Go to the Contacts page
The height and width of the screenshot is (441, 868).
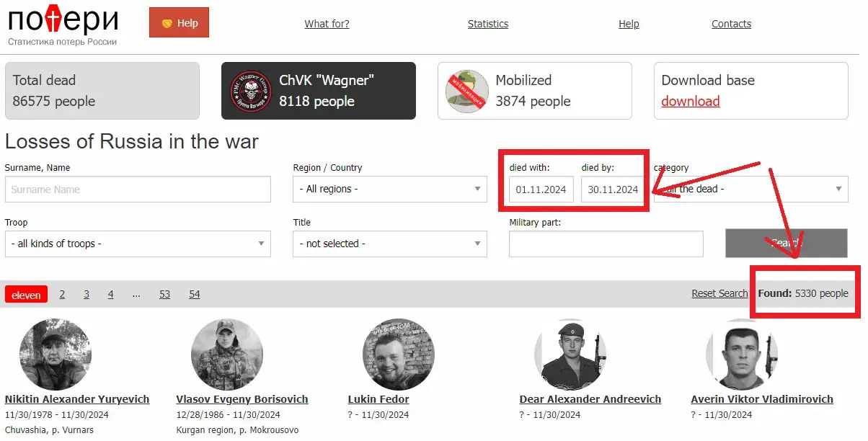click(731, 24)
